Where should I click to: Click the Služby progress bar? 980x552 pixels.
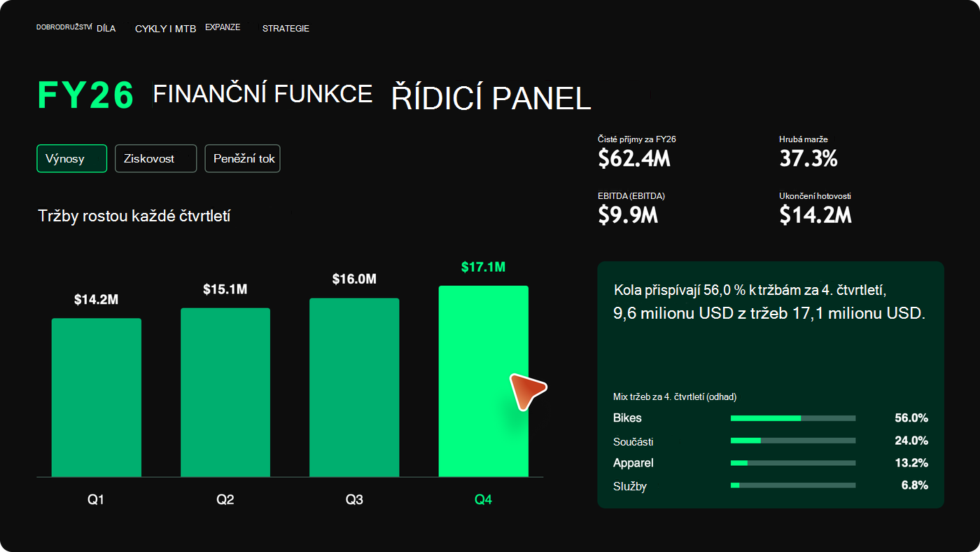(793, 485)
